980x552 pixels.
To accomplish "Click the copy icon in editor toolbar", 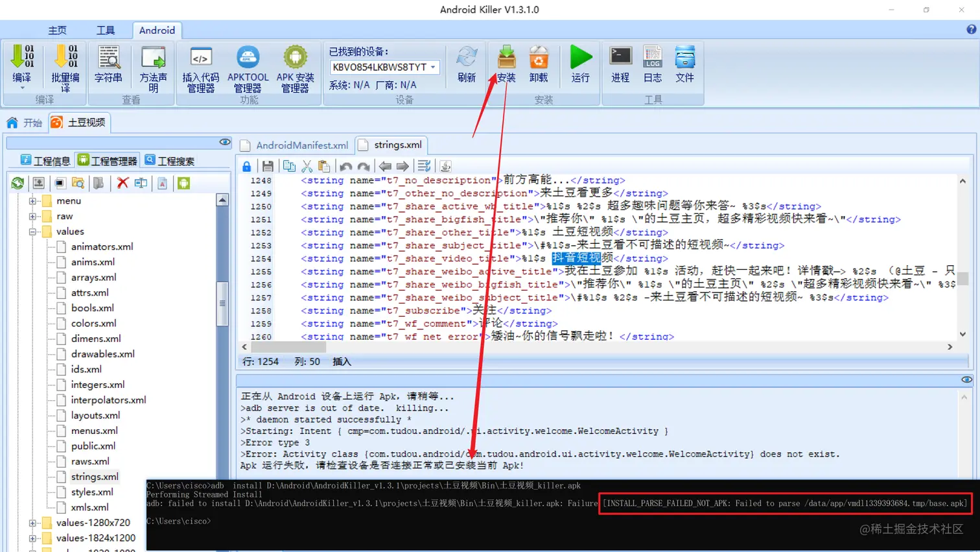I will (x=289, y=166).
